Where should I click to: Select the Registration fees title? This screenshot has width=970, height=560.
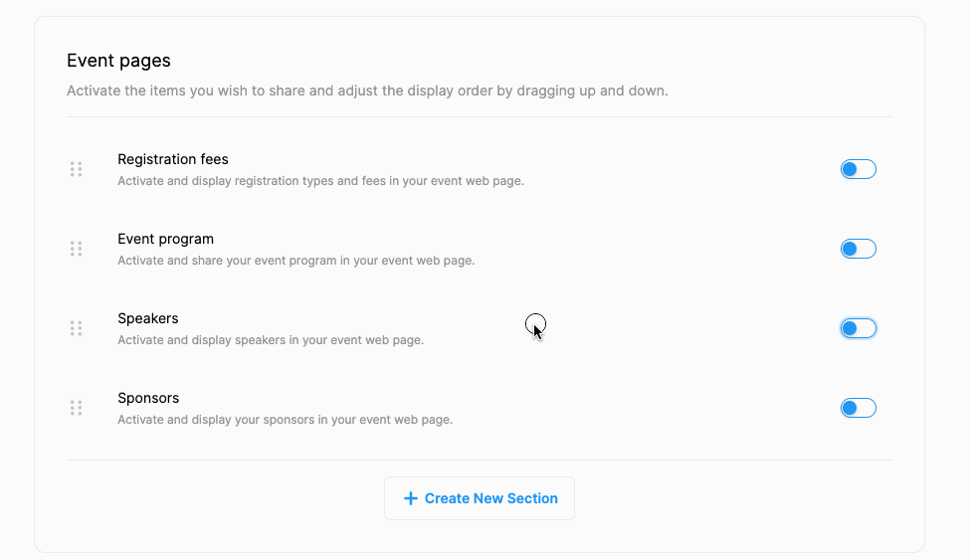tap(173, 159)
